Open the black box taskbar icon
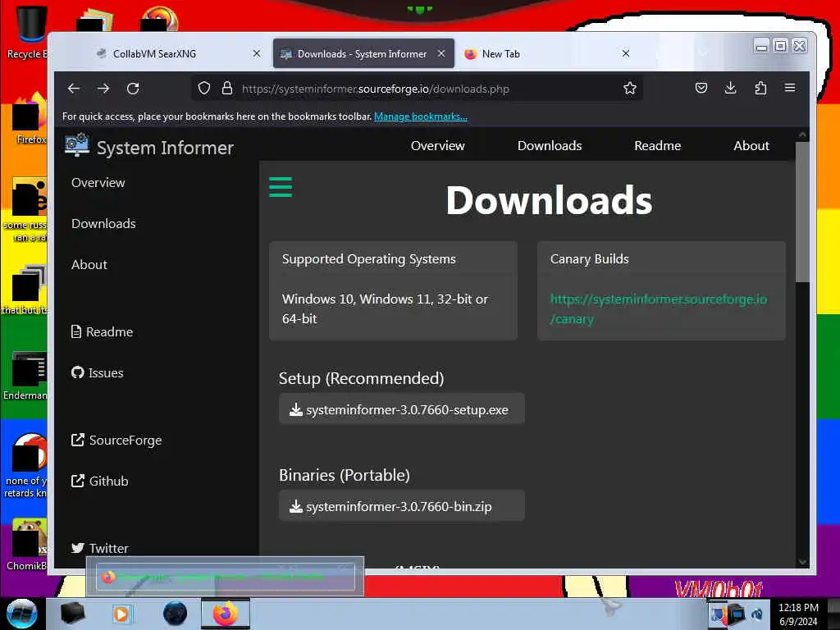Image resolution: width=840 pixels, height=630 pixels. tap(72, 614)
